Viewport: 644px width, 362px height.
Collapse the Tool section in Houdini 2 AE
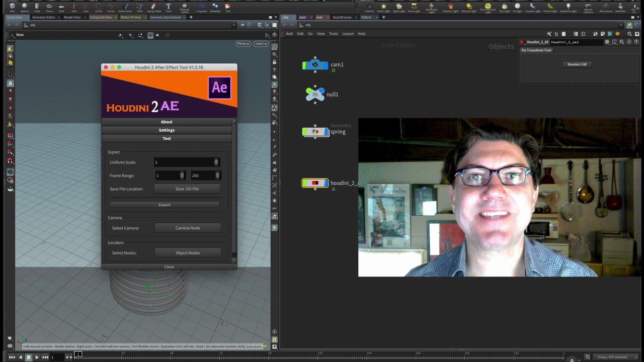click(167, 138)
